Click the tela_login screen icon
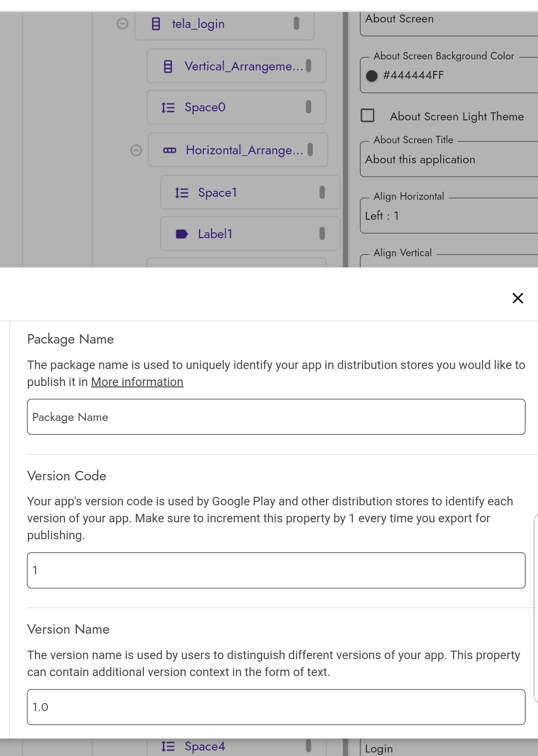This screenshot has height=756, width=538. coord(156,24)
